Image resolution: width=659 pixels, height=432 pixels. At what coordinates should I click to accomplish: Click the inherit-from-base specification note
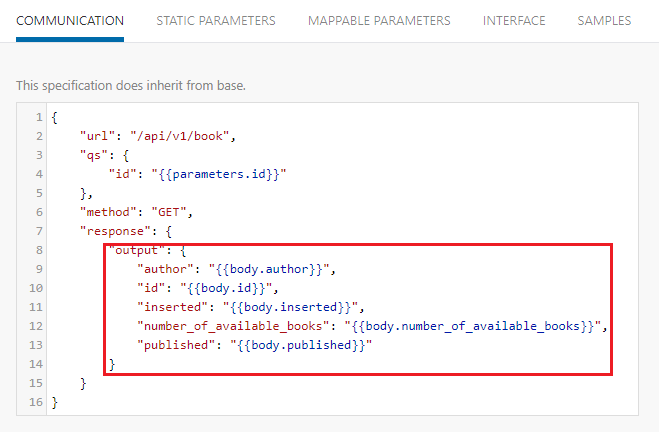click(x=130, y=85)
